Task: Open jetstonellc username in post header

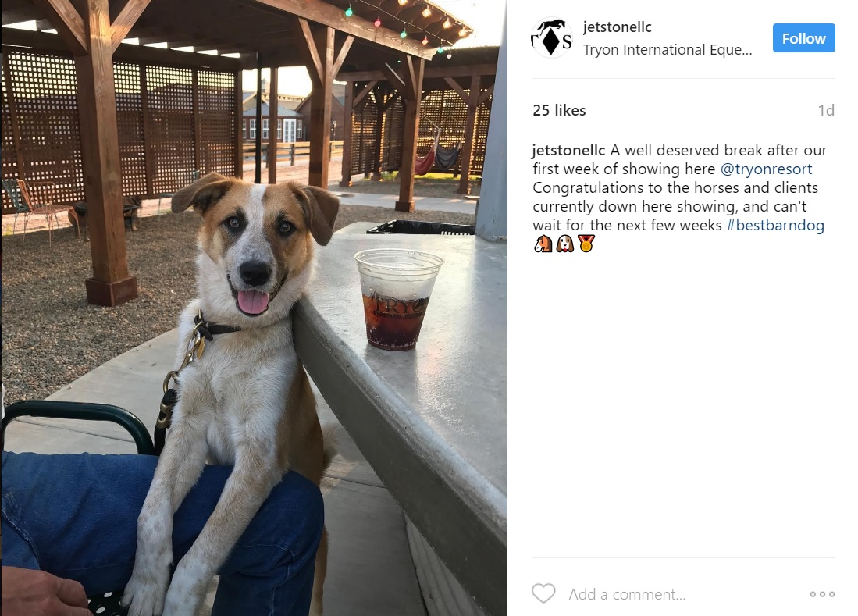Action: click(618, 27)
